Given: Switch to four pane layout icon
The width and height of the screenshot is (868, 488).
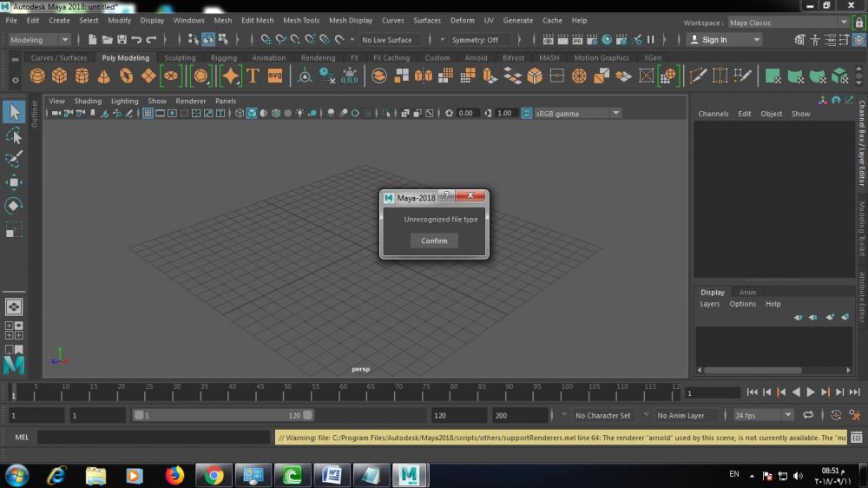Looking at the screenshot, I should pos(14,330).
